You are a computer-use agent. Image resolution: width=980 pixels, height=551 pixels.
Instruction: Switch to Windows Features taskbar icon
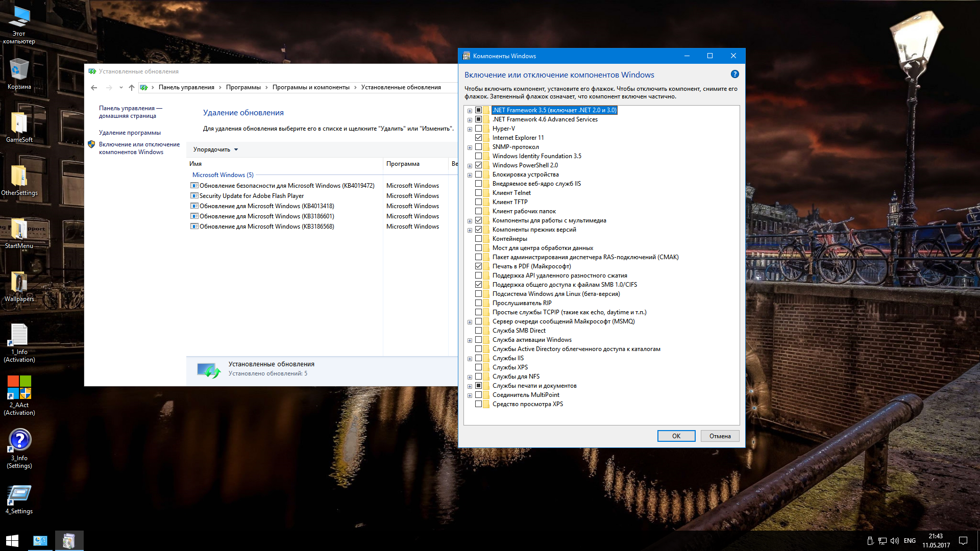click(x=69, y=541)
